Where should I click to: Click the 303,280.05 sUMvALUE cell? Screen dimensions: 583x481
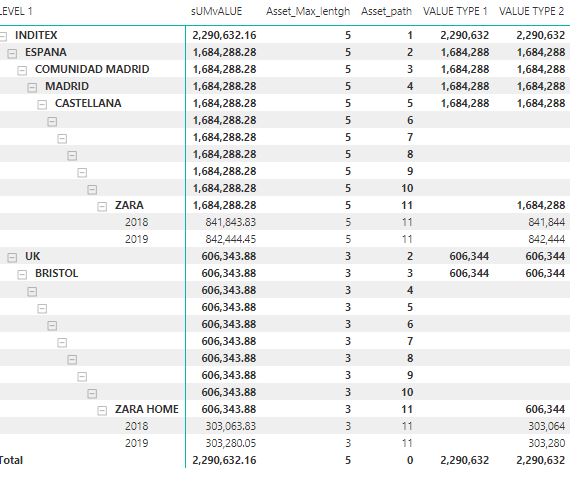pyautogui.click(x=231, y=443)
